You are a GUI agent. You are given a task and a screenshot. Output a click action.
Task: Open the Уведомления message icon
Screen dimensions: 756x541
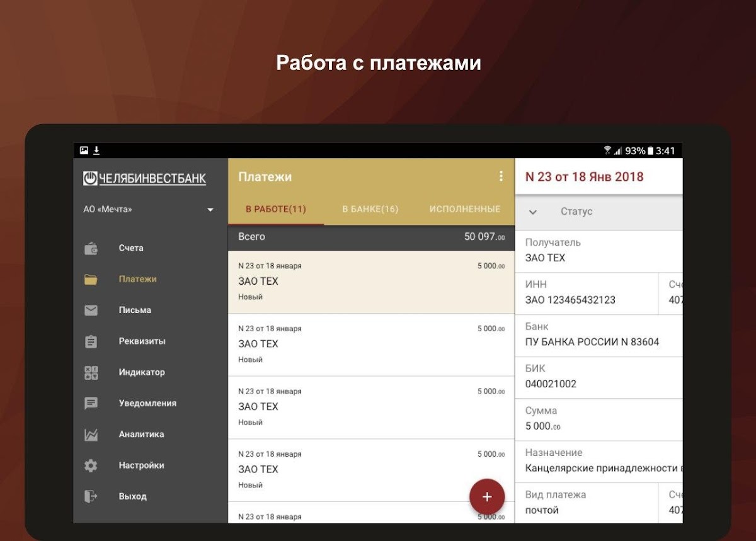point(91,403)
